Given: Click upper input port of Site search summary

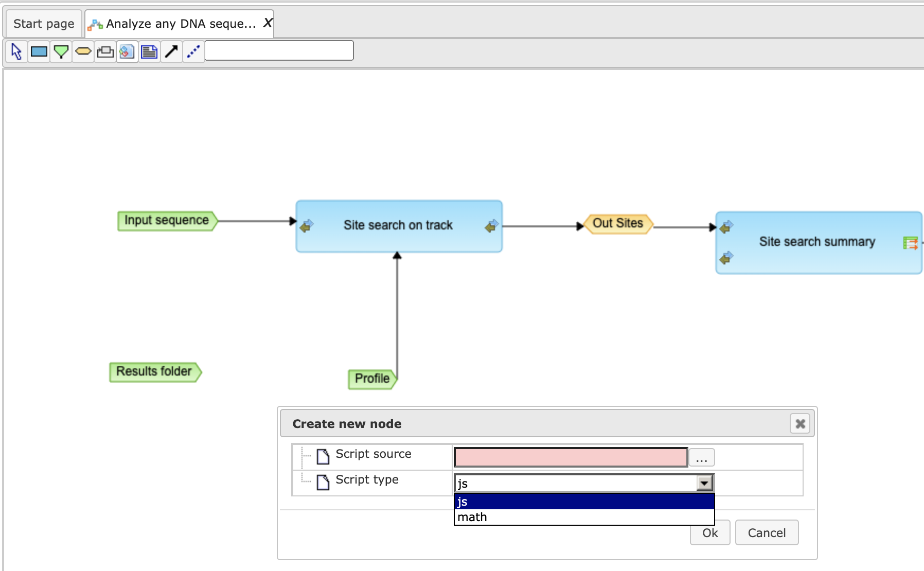Looking at the screenshot, I should (x=726, y=227).
